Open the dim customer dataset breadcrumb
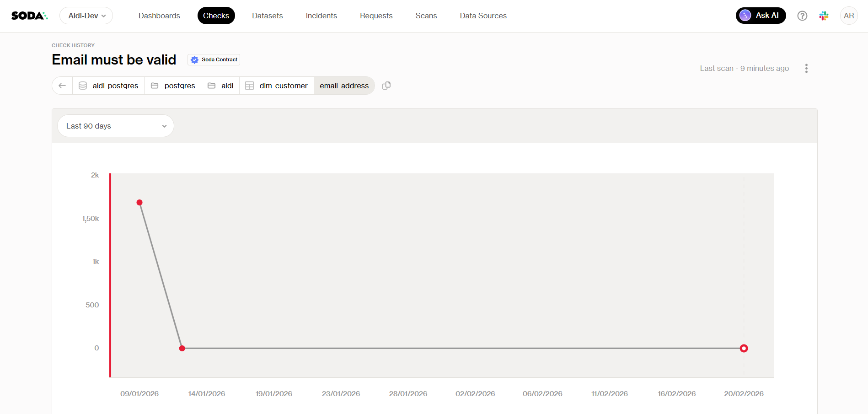Image resolution: width=868 pixels, height=414 pixels. [x=277, y=86]
